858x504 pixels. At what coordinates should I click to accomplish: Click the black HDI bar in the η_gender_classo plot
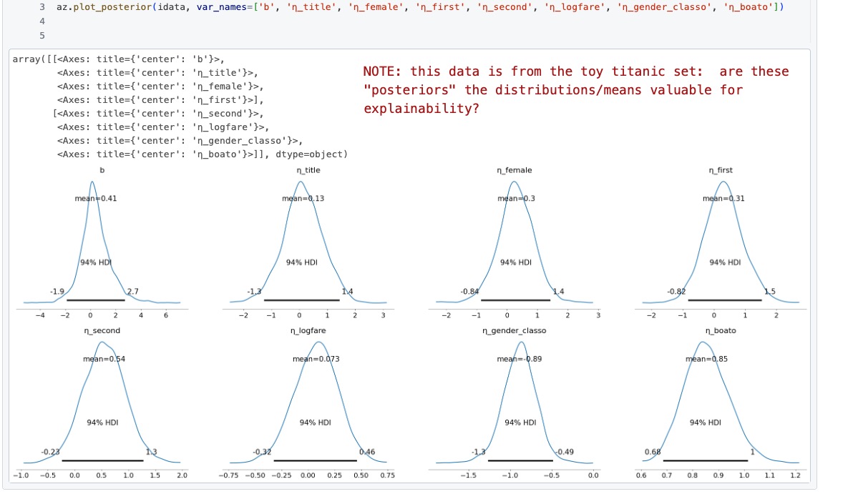pos(520,461)
